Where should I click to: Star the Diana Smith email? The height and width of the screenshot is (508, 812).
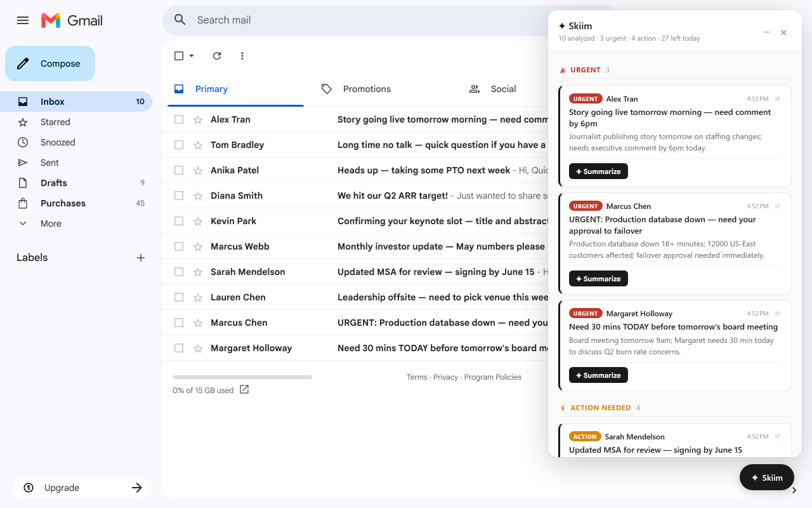[198, 196]
